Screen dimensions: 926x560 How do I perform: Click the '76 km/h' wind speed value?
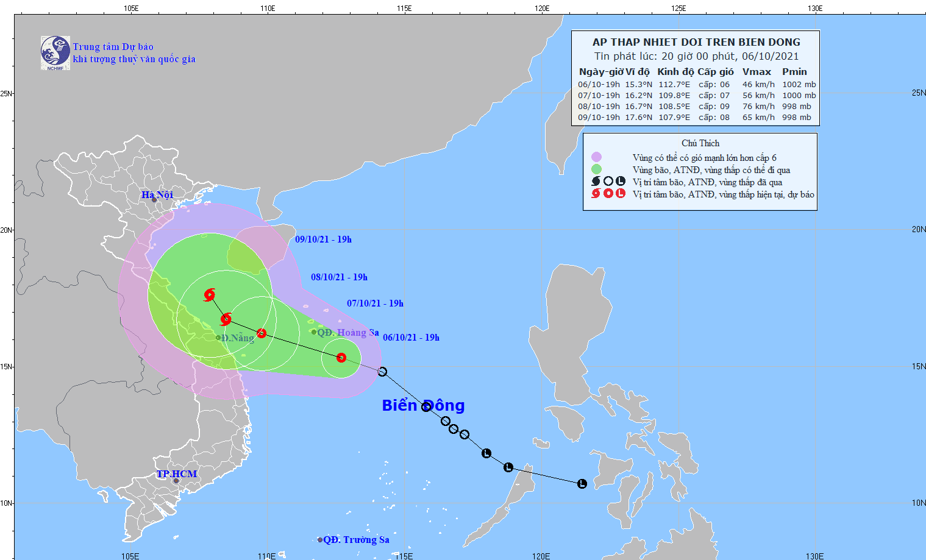[758, 107]
